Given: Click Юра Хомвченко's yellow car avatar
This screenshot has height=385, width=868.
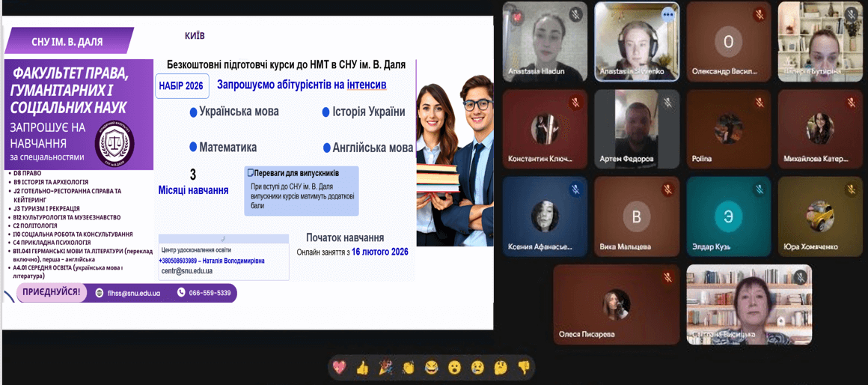Looking at the screenshot, I should coord(820,216).
